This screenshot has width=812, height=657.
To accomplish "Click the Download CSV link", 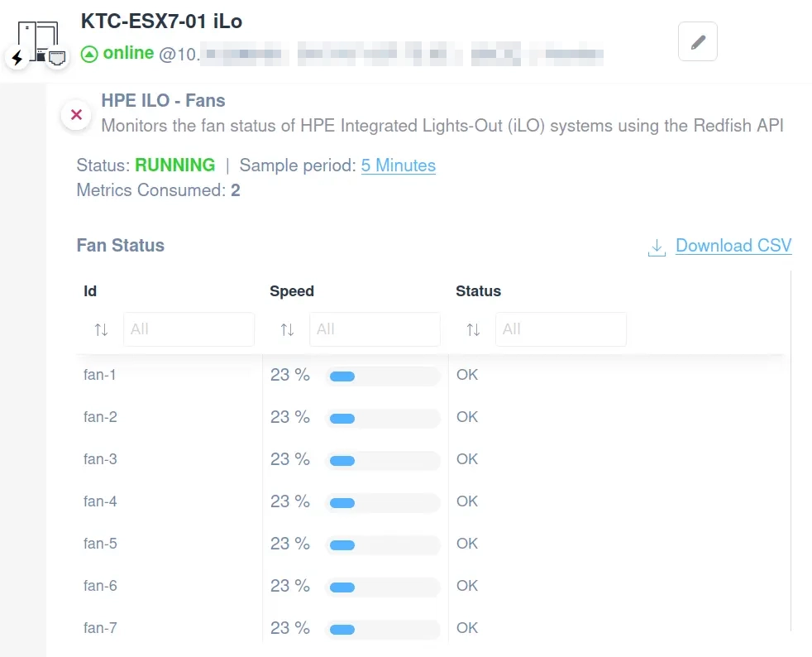I will pos(733,246).
